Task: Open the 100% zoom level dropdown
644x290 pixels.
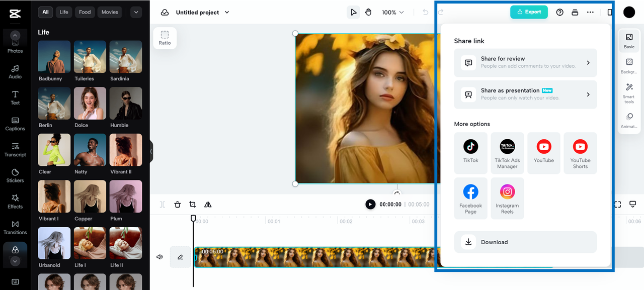Action: [x=392, y=13]
